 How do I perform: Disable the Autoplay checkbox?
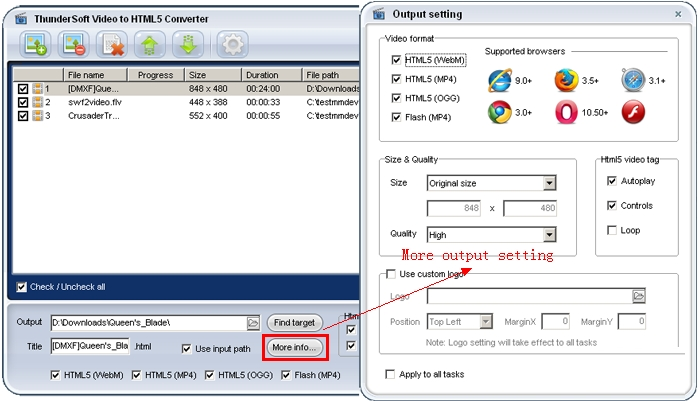click(612, 181)
